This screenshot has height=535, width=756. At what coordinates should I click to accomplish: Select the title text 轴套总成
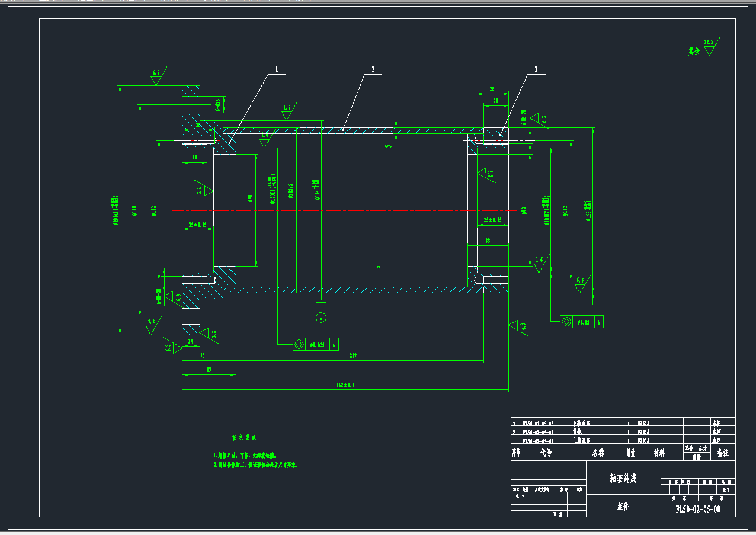coord(623,478)
